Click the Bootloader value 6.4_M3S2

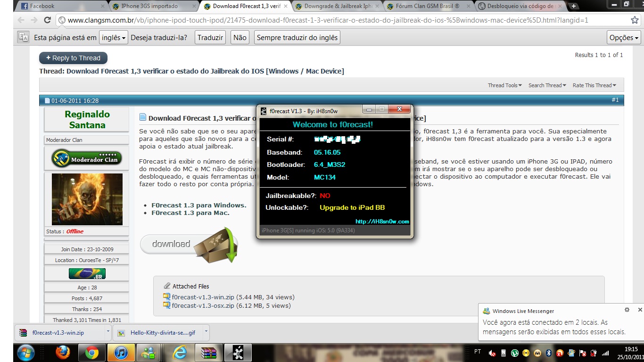(330, 165)
